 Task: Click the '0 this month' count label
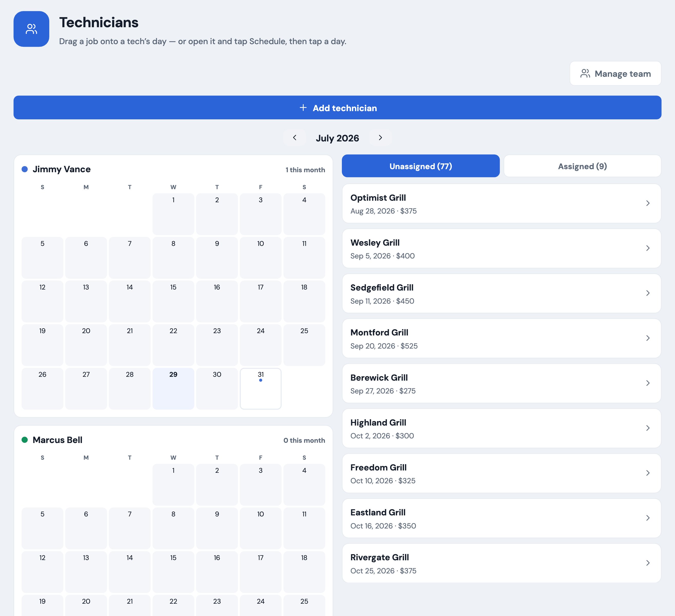[x=304, y=440]
